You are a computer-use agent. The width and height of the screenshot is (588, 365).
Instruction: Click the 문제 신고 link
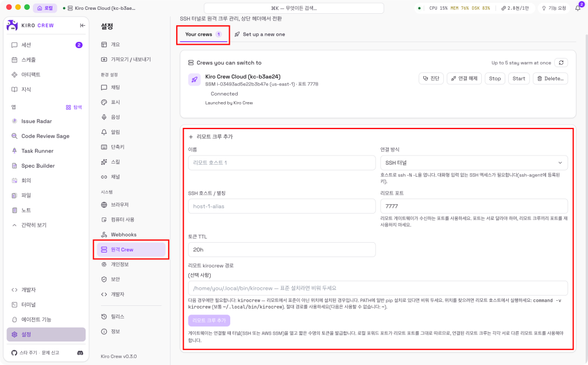tap(51, 352)
